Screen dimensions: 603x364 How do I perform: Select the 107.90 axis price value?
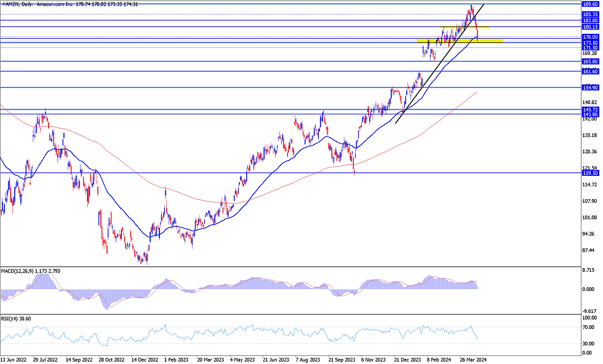[590, 201]
